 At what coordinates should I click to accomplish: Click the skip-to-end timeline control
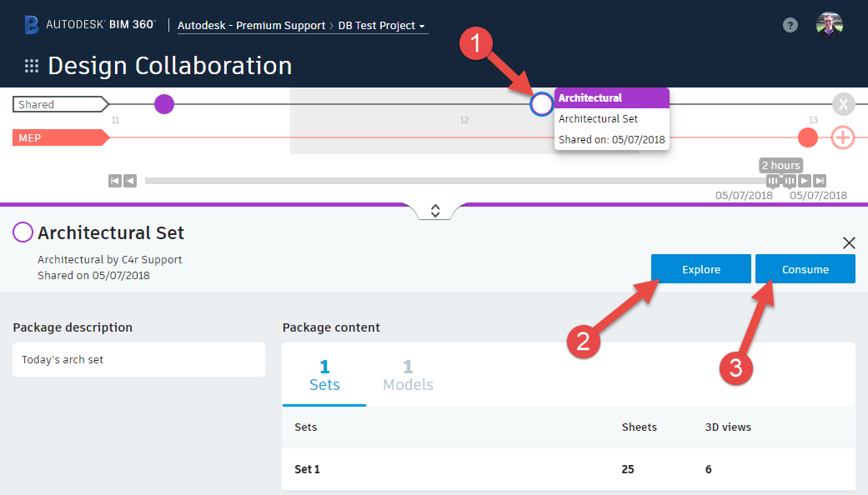(818, 180)
